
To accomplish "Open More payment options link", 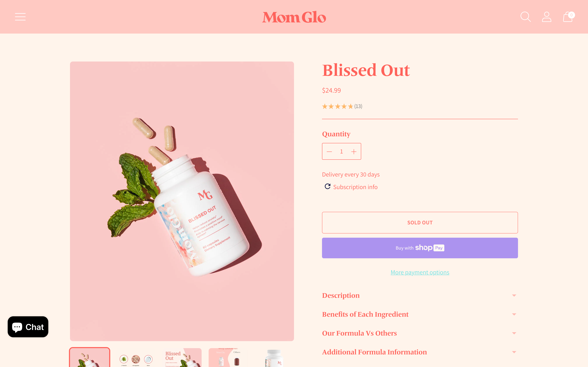I will click(420, 272).
